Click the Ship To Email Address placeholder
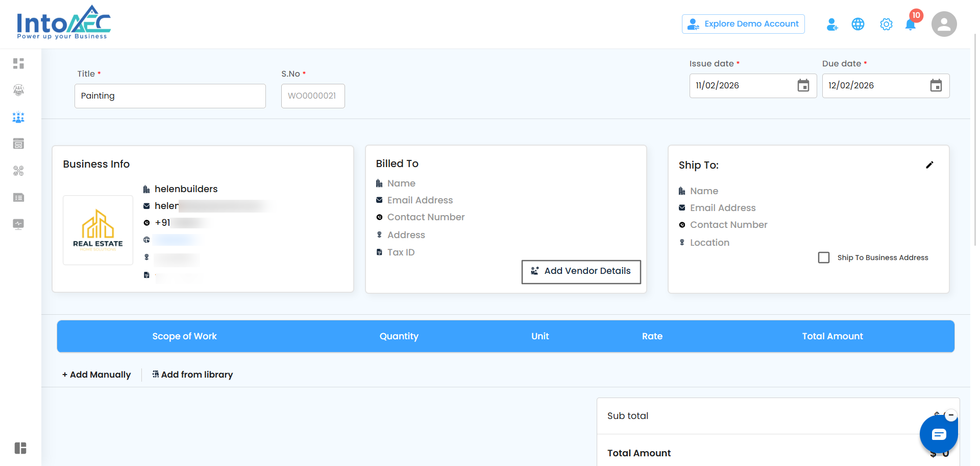The height and width of the screenshot is (466, 980). point(723,208)
